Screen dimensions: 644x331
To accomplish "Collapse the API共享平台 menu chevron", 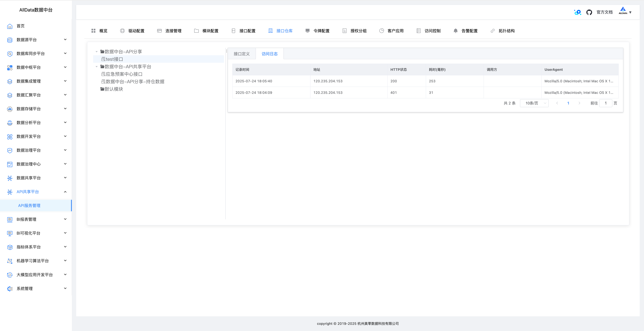I will (65, 192).
